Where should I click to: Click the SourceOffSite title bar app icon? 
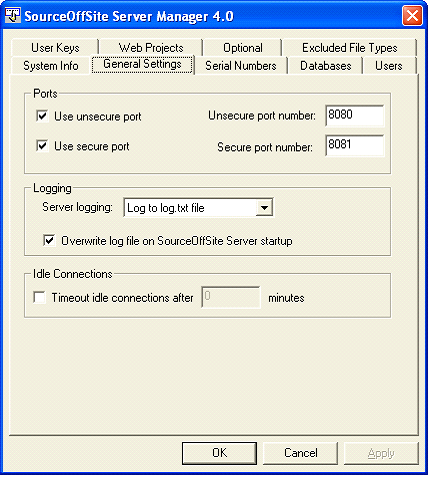pyautogui.click(x=13, y=15)
